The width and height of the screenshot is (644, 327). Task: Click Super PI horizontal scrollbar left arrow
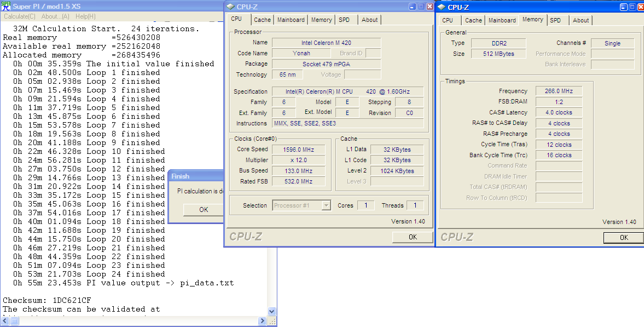(x=4, y=321)
